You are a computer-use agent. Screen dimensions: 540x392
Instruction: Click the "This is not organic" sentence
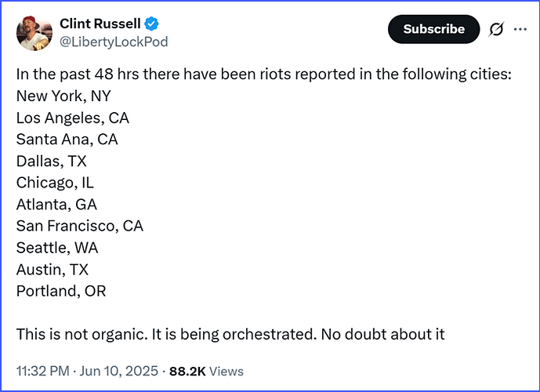click(x=82, y=335)
